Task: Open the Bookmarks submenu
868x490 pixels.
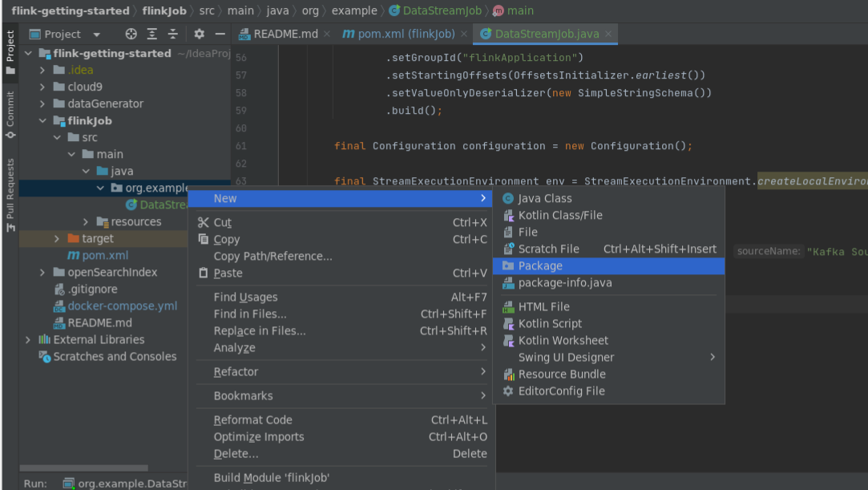Action: 341,396
